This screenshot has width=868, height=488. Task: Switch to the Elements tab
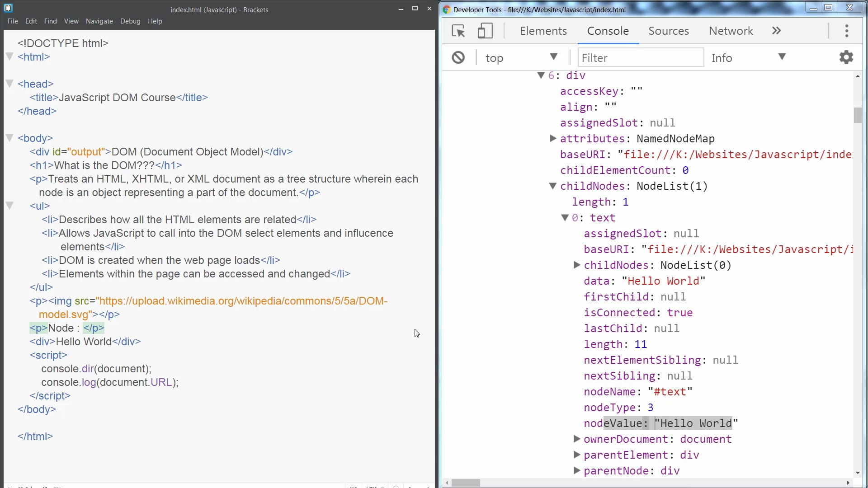coord(543,31)
